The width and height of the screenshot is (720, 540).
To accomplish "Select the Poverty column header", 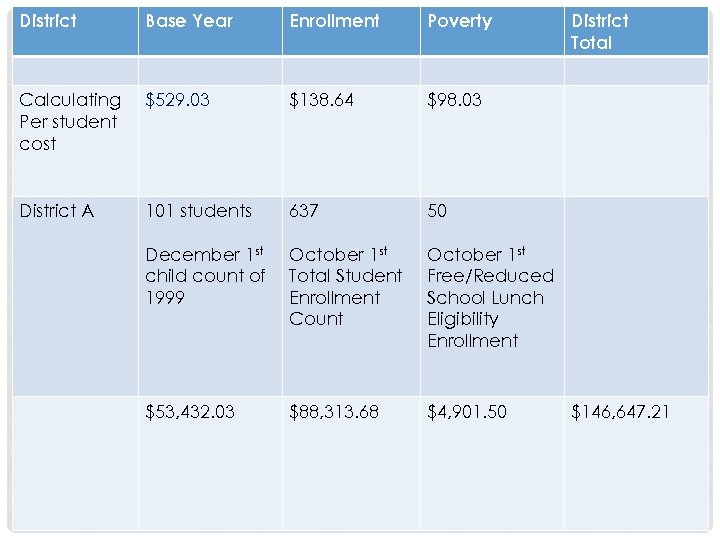I will tap(460, 21).
